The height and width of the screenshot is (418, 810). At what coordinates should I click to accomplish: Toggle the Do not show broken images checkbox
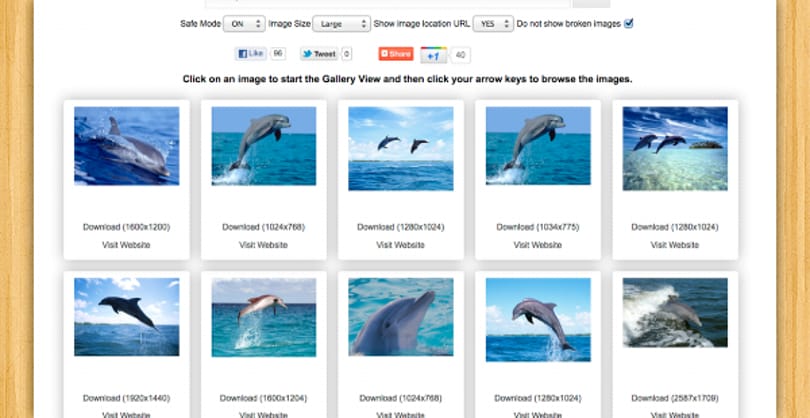coord(628,23)
